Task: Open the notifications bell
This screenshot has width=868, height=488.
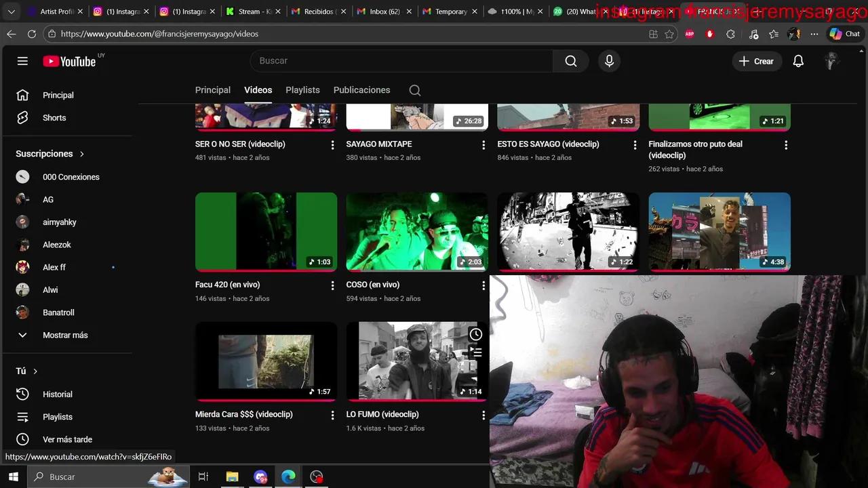Action: (x=798, y=61)
